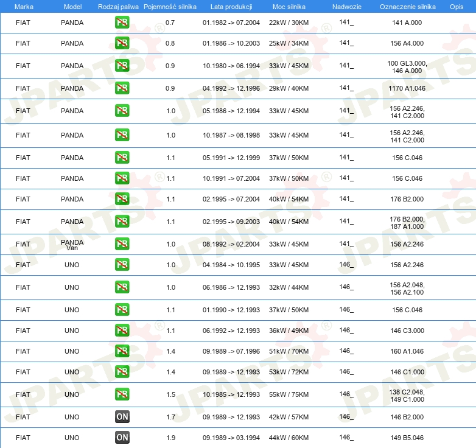Click petrol icon in Panda 05.1986 row
This screenshot has width=476, height=448.
click(122, 111)
